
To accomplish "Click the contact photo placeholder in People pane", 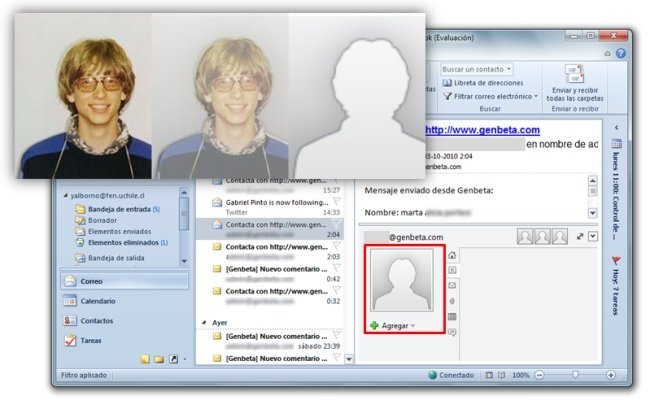I will click(x=402, y=280).
